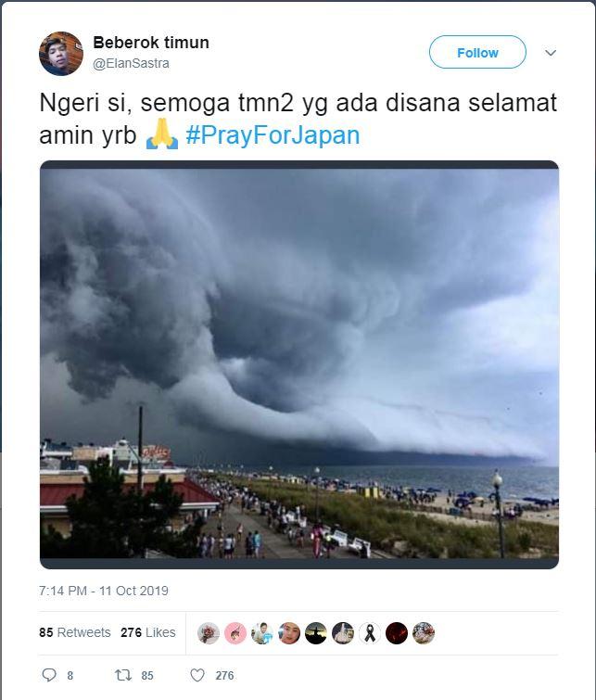Open the sunset silhouette liker avatar
596x700 pixels.
(x=316, y=633)
